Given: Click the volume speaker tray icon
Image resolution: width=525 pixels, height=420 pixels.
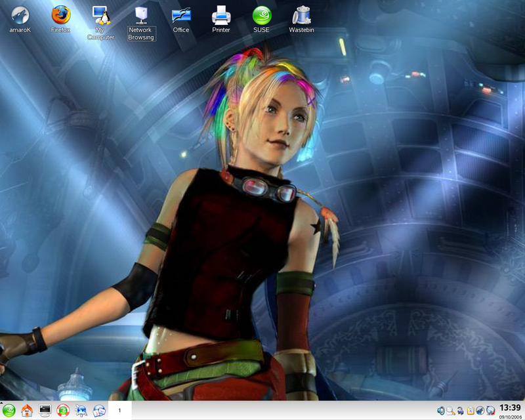Looking at the screenshot, I should [x=441, y=411].
